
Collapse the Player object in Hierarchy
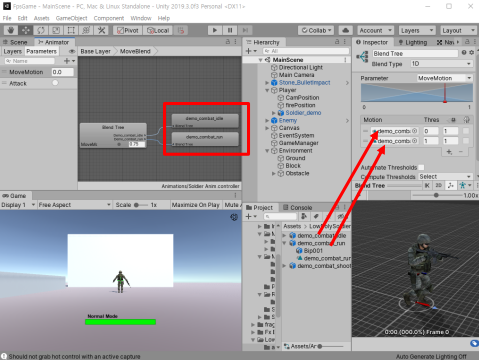tap(267, 90)
